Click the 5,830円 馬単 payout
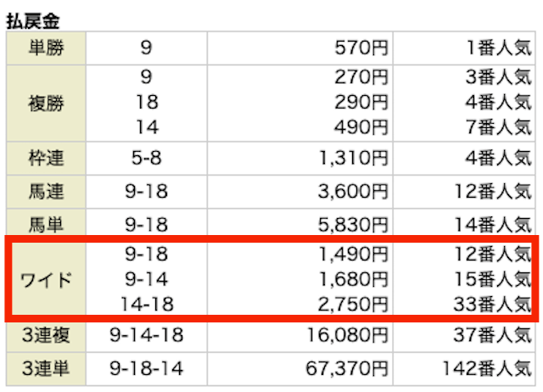543x392 pixels. pyautogui.click(x=353, y=225)
